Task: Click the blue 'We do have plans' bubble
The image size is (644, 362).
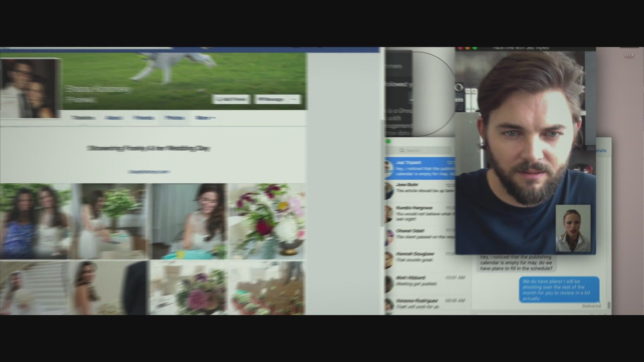Action: coord(559,290)
